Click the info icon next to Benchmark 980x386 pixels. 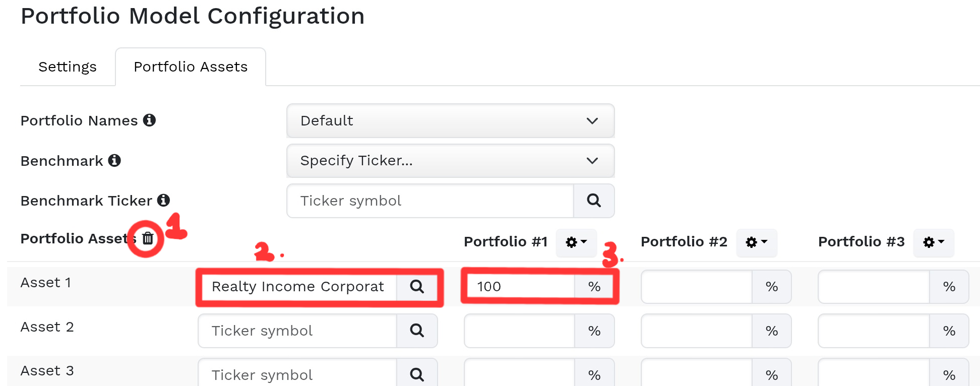point(114,160)
